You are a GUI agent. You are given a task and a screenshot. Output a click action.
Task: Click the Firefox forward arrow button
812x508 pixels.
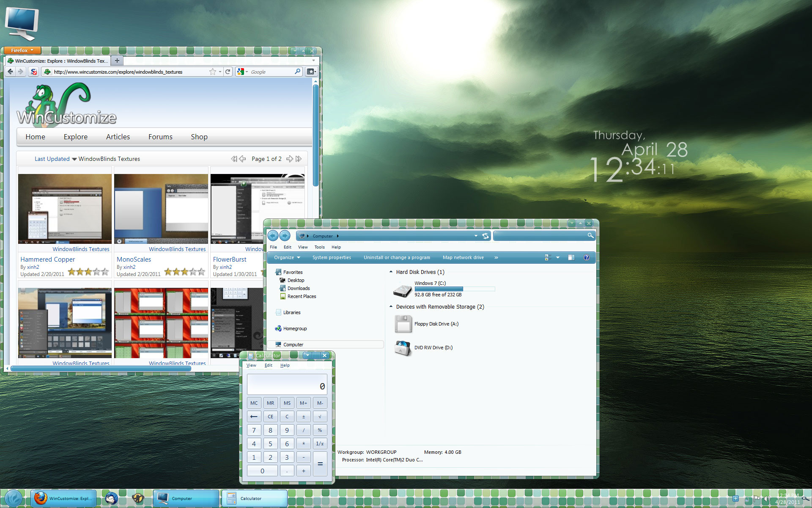click(x=20, y=72)
